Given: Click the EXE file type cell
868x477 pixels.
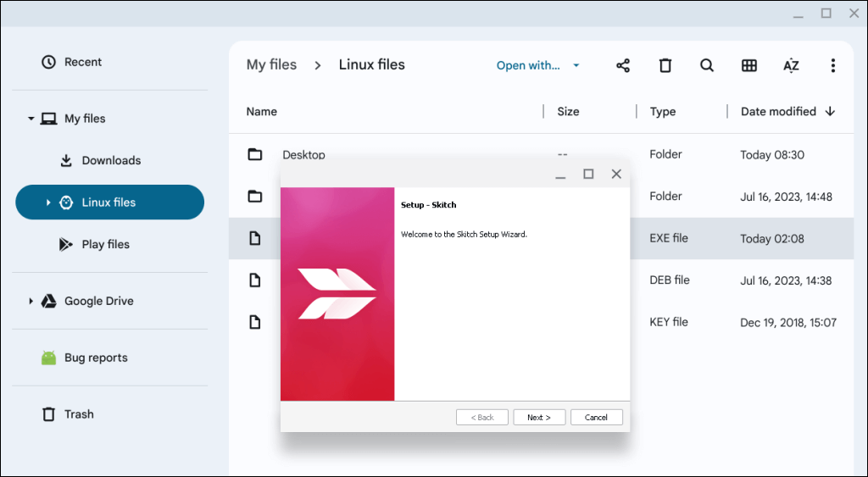Looking at the screenshot, I should [x=669, y=239].
